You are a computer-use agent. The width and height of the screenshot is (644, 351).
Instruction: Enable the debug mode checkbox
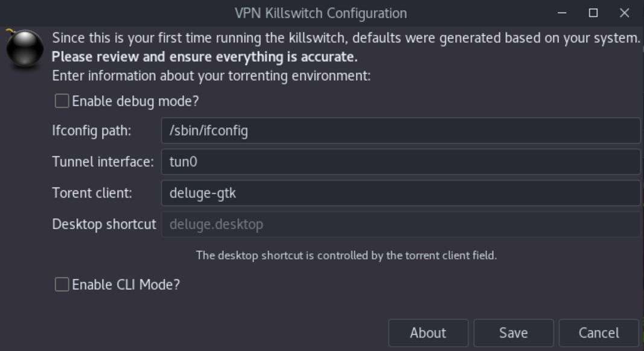(62, 101)
